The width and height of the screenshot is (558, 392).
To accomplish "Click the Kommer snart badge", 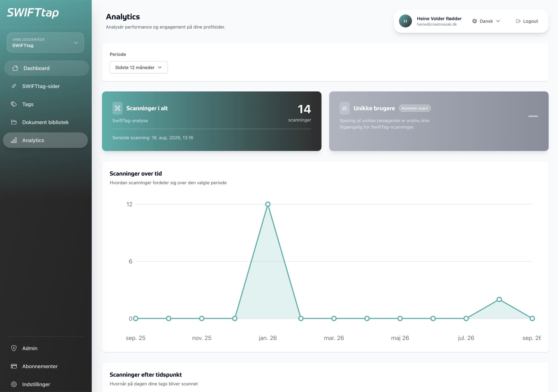I will (415, 108).
